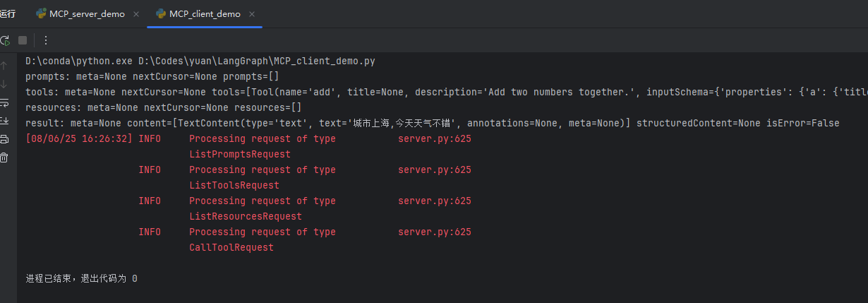The width and height of the screenshot is (868, 303).
Task: Toggle soft-wrap for console output
Action: 4,102
